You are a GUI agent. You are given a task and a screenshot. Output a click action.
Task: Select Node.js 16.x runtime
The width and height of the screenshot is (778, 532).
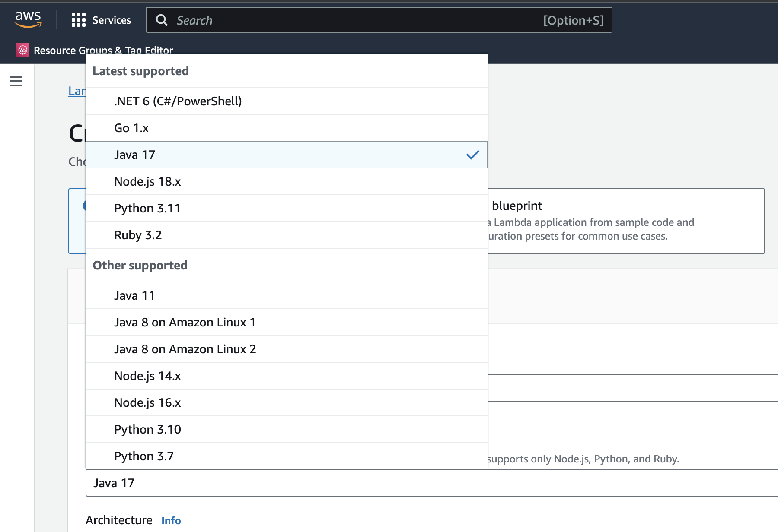[x=287, y=402]
